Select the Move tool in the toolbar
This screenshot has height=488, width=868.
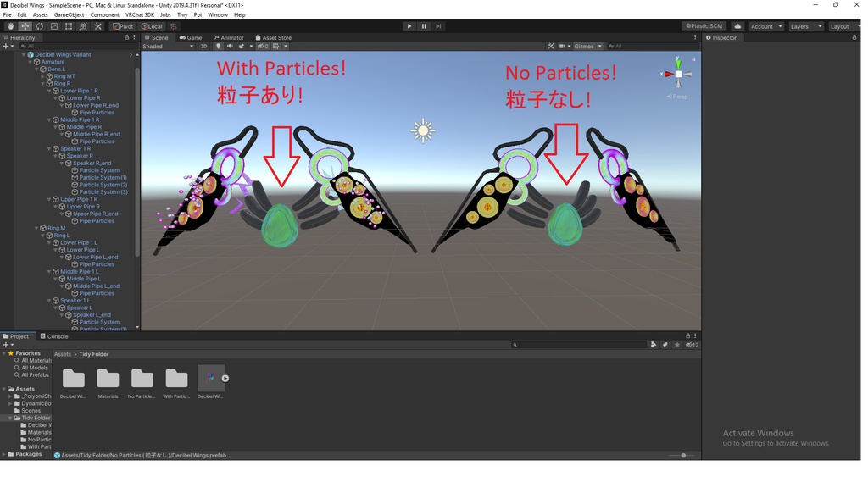[x=25, y=26]
